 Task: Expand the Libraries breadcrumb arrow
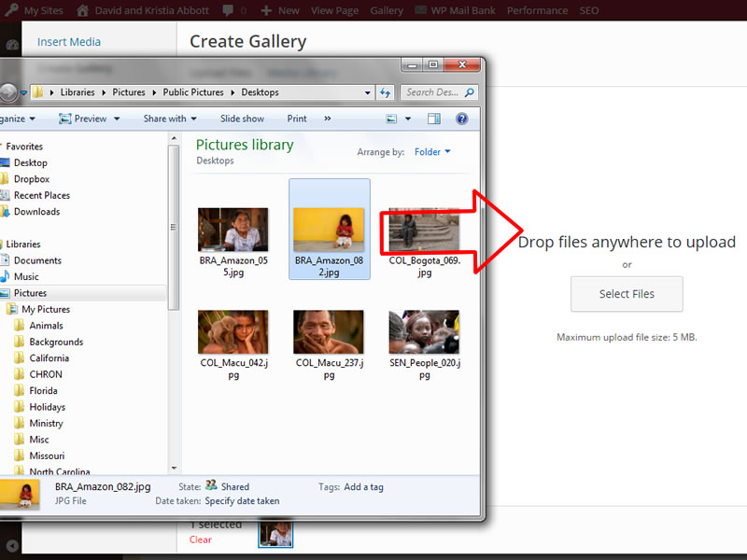tap(104, 92)
